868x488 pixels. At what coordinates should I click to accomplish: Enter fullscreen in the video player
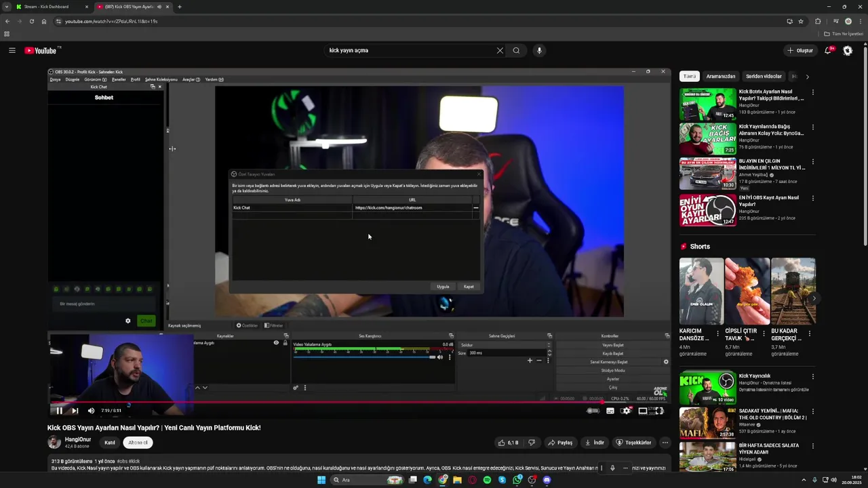click(x=659, y=410)
